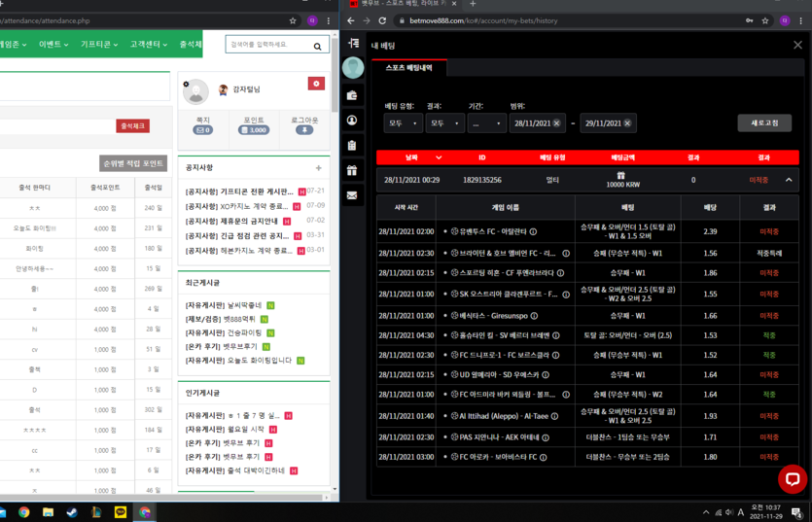Viewport: 812px width, 522px height.
Task: Open the Chrome three-dot menu in the betmove window
Action: (x=801, y=20)
